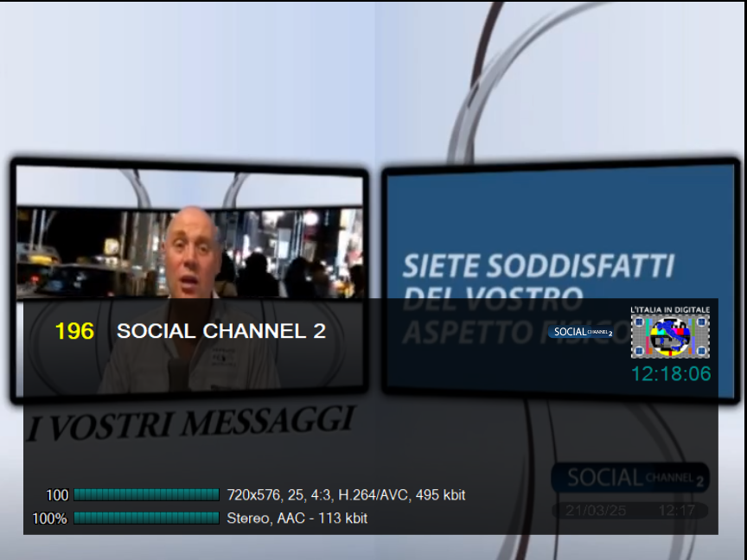Click the bald man's face in the video

[x=190, y=251]
